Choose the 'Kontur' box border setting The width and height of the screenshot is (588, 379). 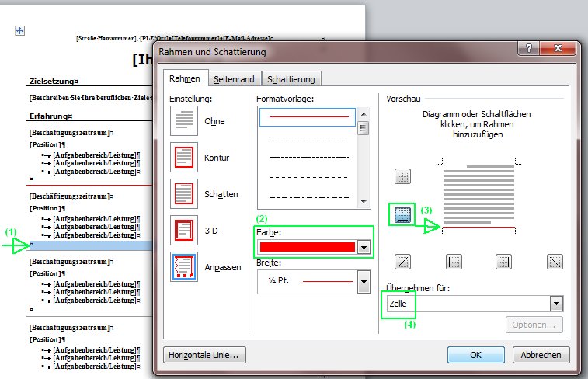(x=184, y=158)
